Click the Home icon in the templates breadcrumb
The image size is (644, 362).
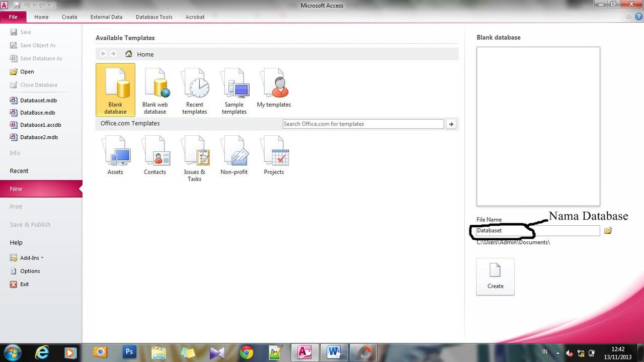[129, 54]
